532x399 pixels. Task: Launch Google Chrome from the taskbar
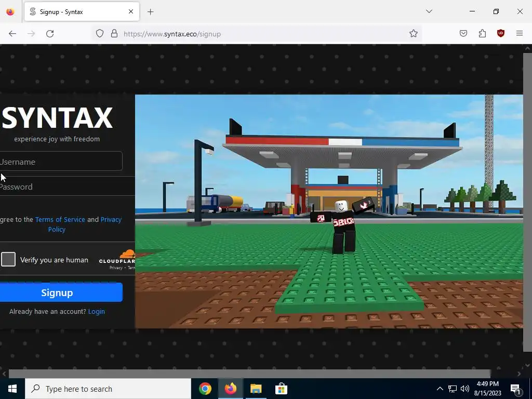(205, 389)
